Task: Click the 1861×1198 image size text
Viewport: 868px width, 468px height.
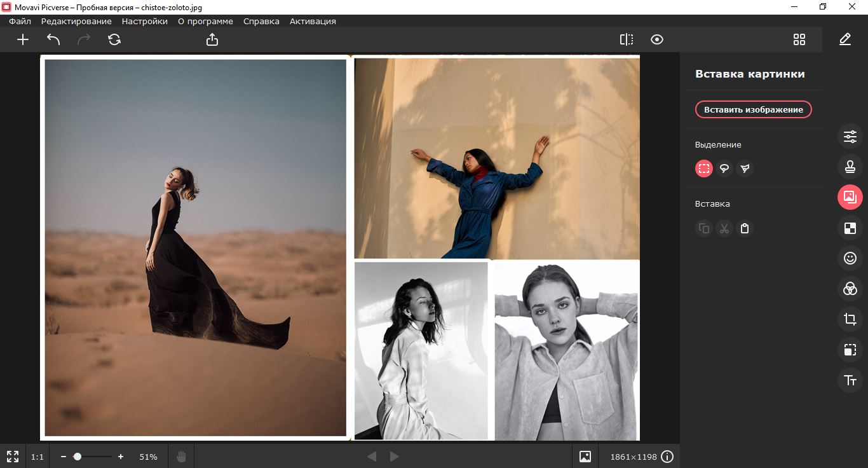Action: (x=634, y=457)
